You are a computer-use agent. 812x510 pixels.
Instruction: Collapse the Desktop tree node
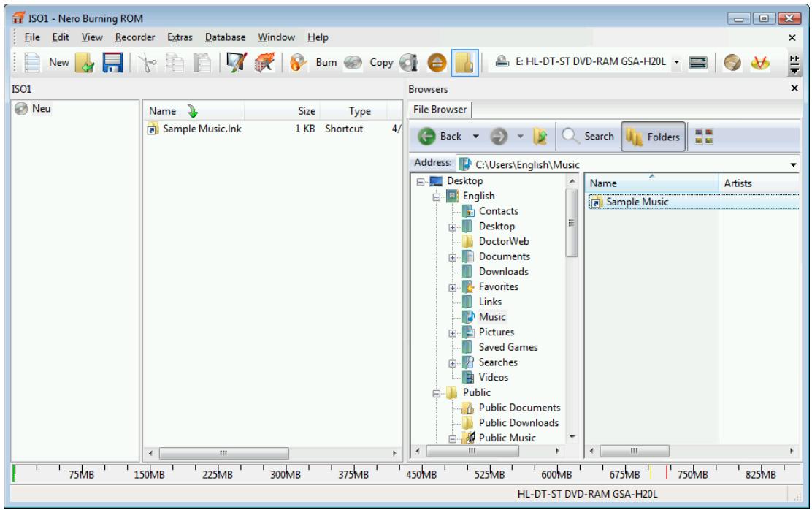421,182
